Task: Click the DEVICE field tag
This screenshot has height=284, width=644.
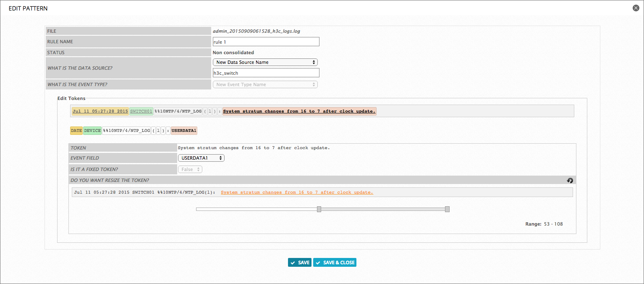Action: [92, 131]
